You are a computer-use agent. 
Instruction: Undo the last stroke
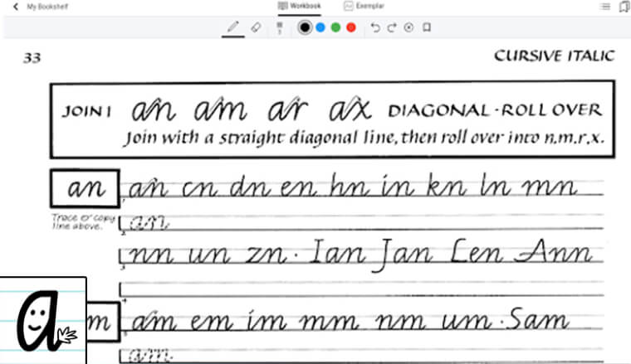tap(375, 27)
